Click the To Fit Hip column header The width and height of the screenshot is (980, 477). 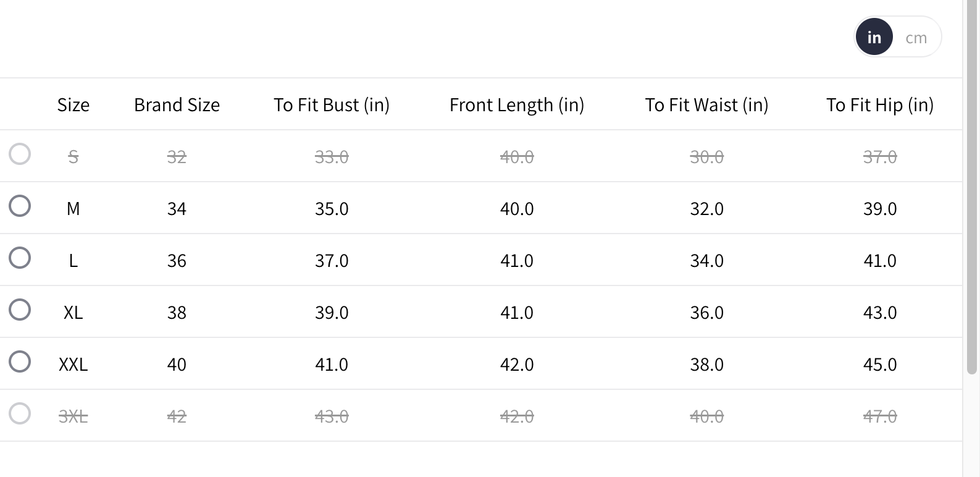(x=880, y=105)
